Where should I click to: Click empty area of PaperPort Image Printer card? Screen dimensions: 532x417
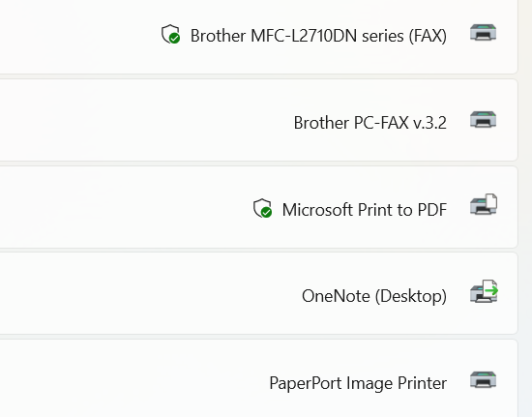coord(135,380)
